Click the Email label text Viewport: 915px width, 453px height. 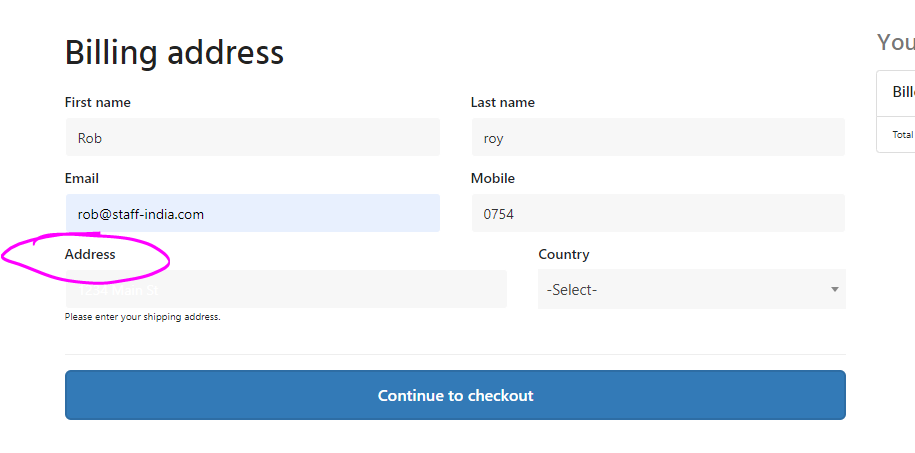pyautogui.click(x=82, y=178)
